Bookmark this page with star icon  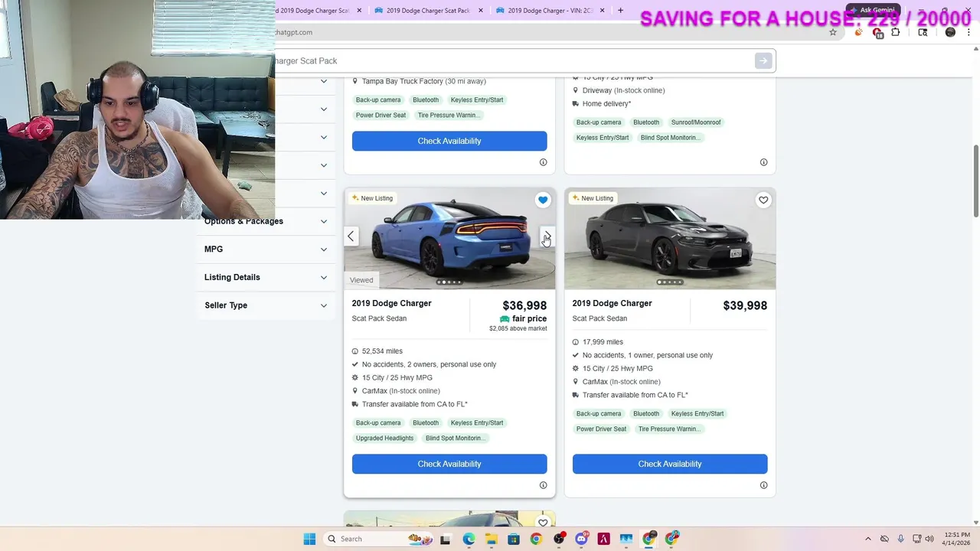pos(833,32)
